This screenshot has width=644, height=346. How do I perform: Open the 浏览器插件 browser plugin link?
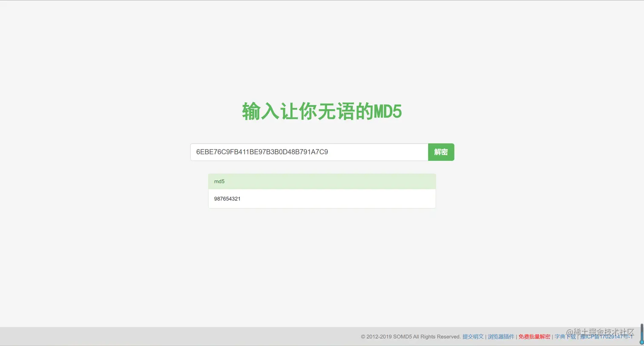pos(501,337)
